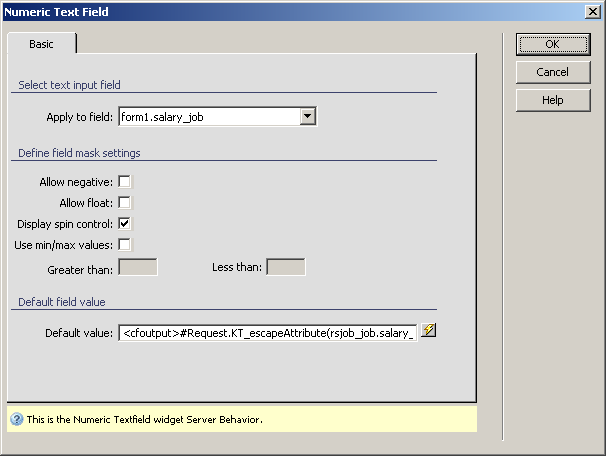Image resolution: width=606 pixels, height=456 pixels.
Task: Enable the Use min/max values checkbox
Action: tap(125, 245)
